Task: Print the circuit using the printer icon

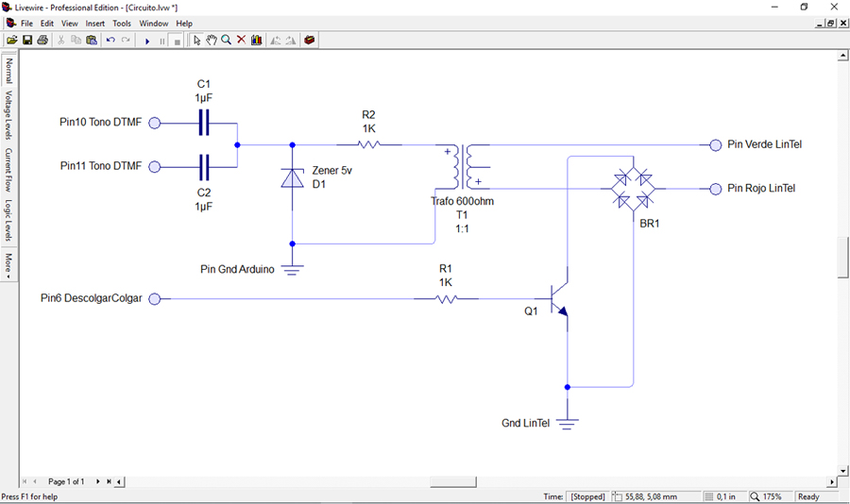Action: pos(42,40)
